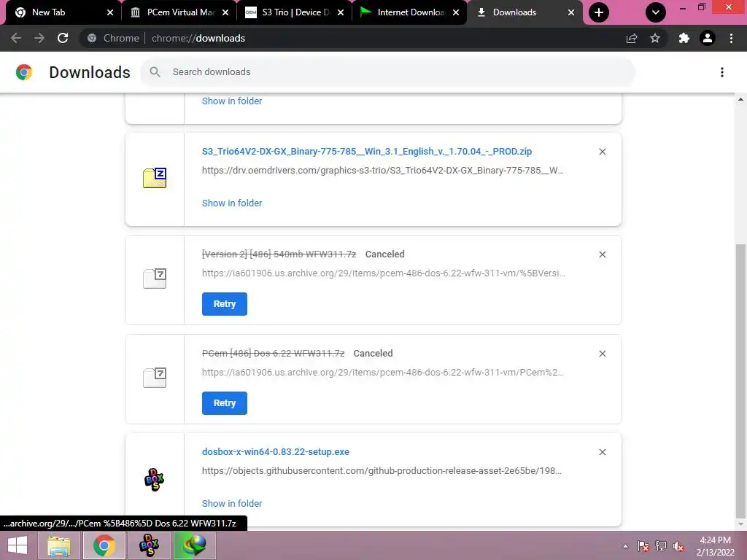
Task: Click the Chrome taskbar icon
Action: 104,545
